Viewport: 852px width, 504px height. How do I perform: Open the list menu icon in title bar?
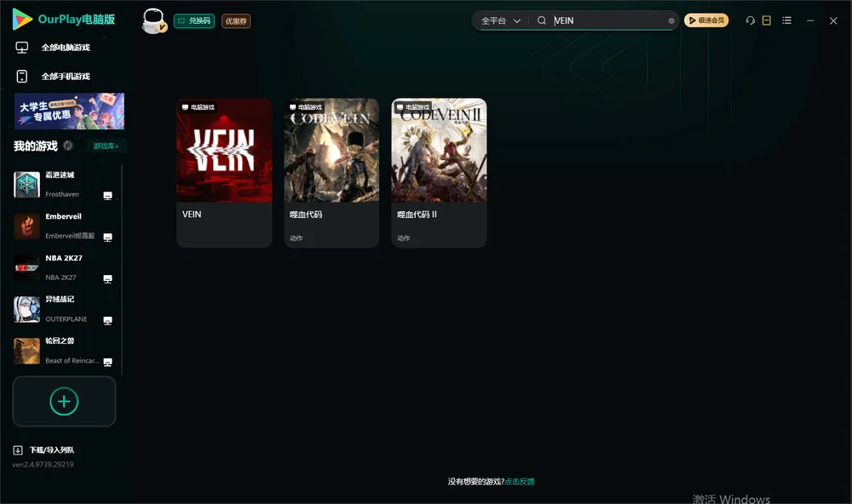(786, 20)
